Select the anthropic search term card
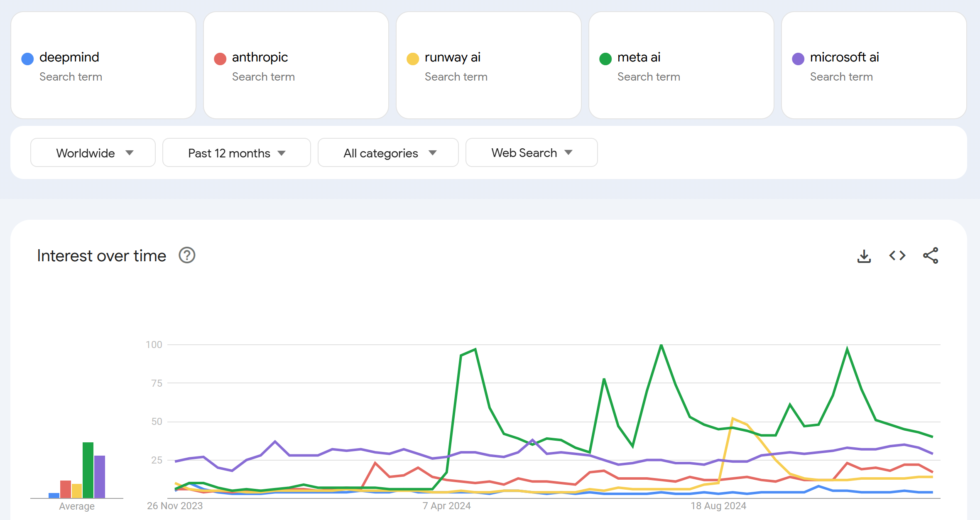Screen dimensions: 980x520 [296, 65]
